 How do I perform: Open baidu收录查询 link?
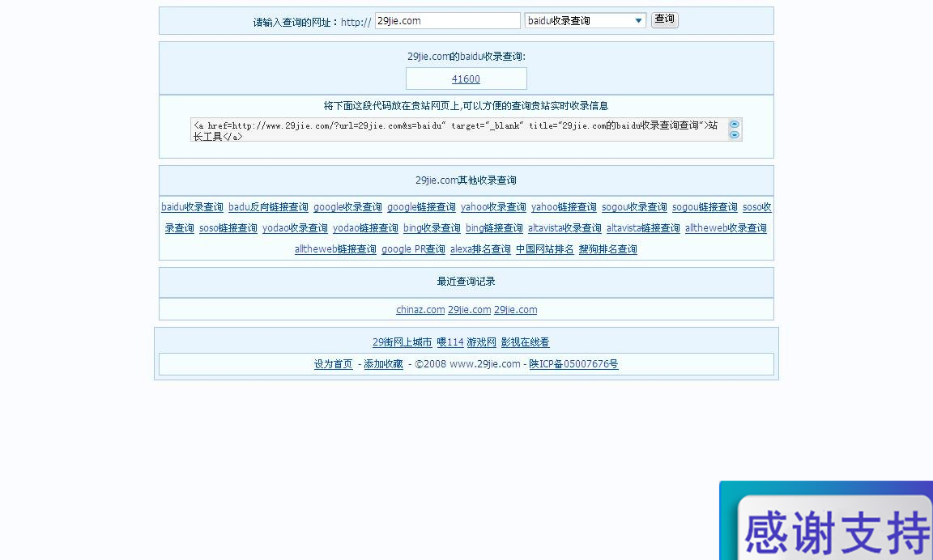[192, 207]
